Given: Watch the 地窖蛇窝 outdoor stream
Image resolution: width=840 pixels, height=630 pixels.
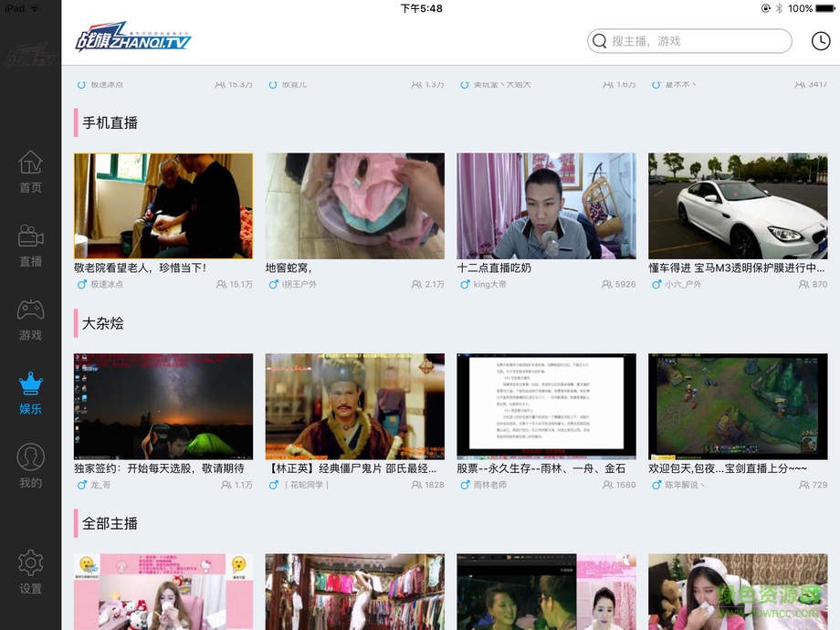Looking at the screenshot, I should [354, 205].
